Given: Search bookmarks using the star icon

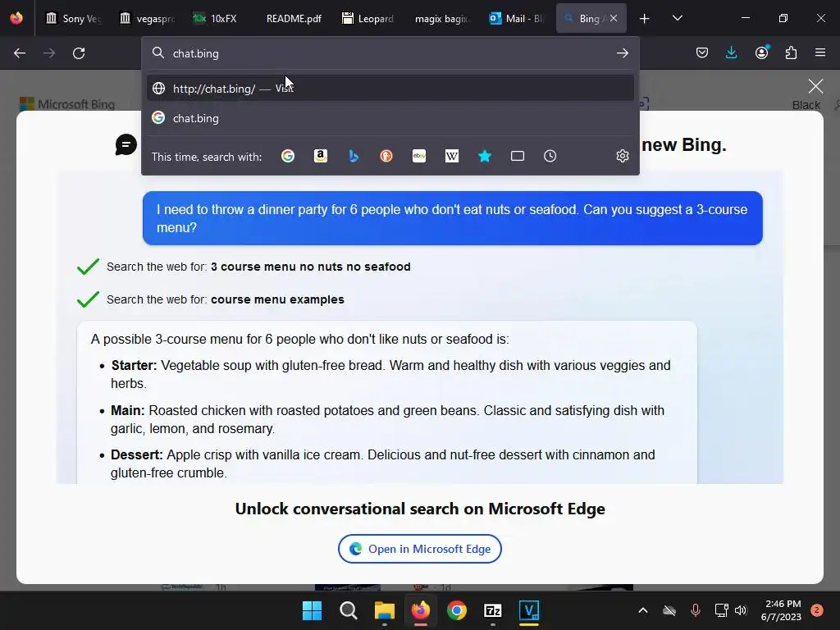Looking at the screenshot, I should [485, 156].
